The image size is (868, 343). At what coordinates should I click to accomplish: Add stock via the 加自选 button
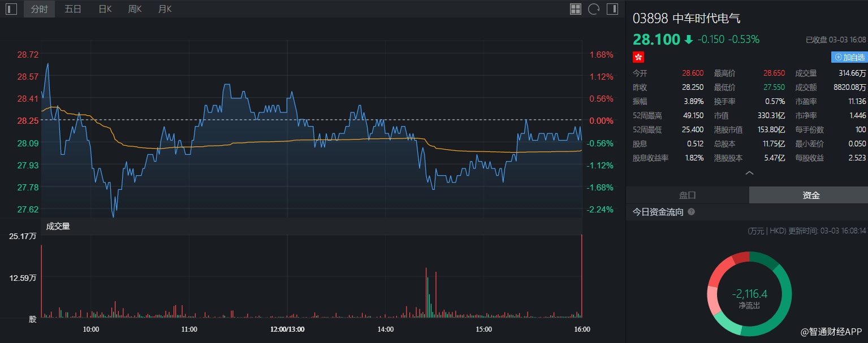point(849,57)
